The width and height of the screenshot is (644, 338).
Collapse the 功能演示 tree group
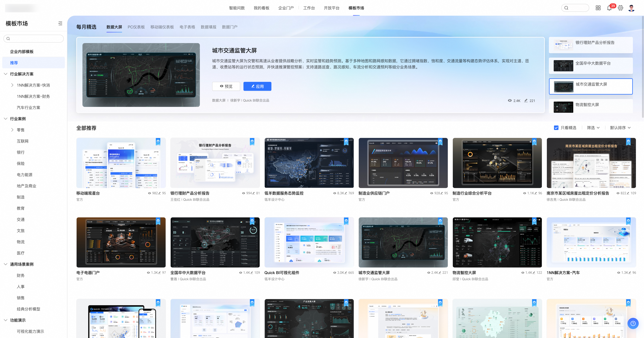pyautogui.click(x=5, y=320)
